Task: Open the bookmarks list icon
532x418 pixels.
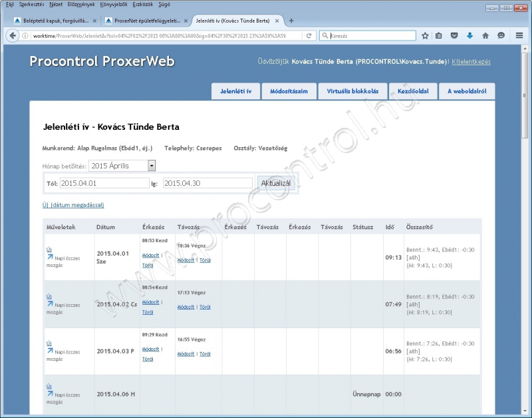Action: [x=439, y=36]
